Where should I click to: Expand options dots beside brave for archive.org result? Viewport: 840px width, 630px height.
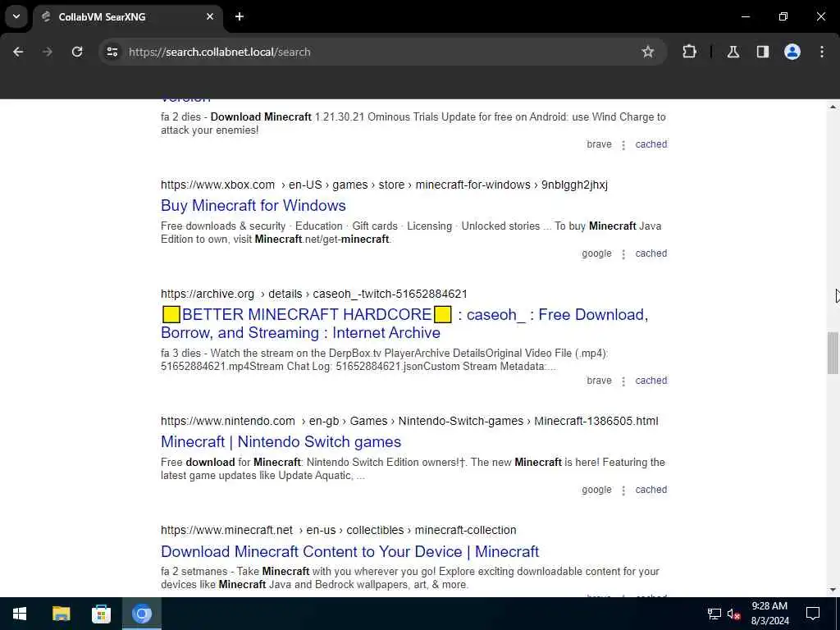pyautogui.click(x=623, y=381)
